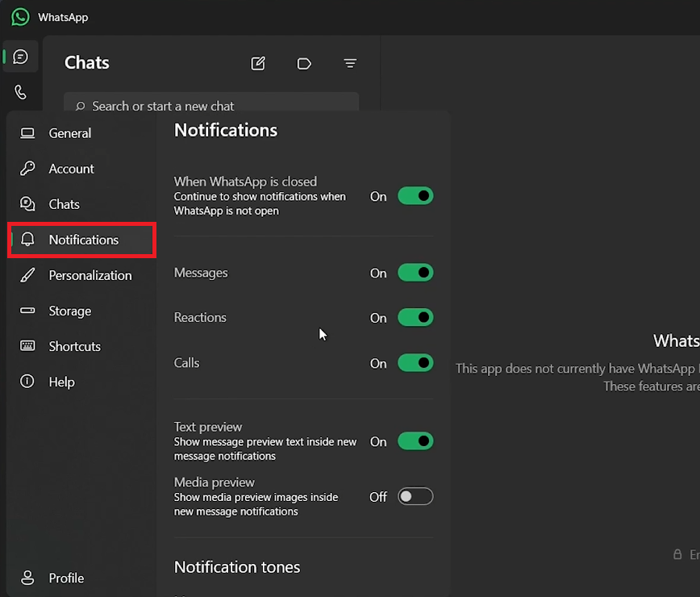Viewport: 700px width, 597px height.
Task: Open Help settings section
Action: [x=81, y=382]
